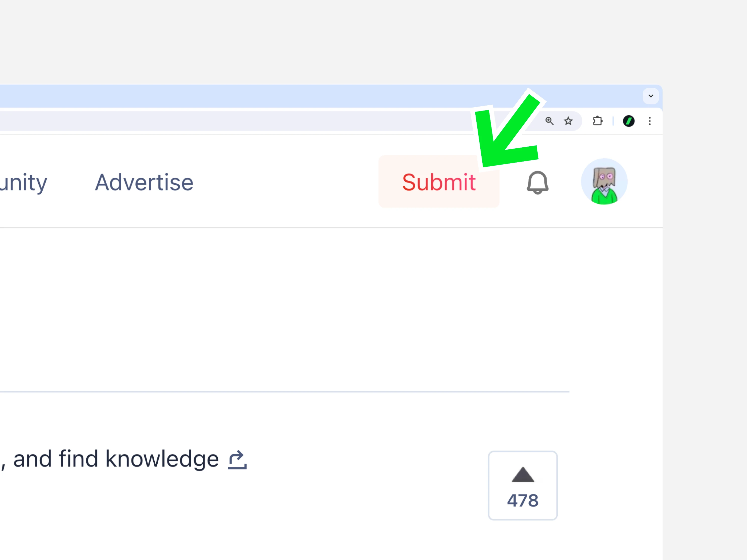Open the zoom magnifier in address bar

click(x=549, y=121)
